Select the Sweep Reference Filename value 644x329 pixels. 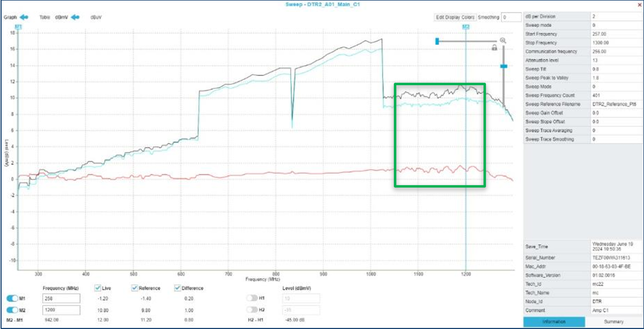click(615, 104)
